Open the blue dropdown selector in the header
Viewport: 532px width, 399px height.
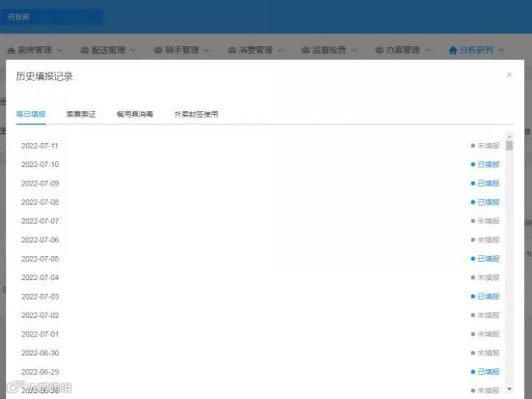coord(51,17)
